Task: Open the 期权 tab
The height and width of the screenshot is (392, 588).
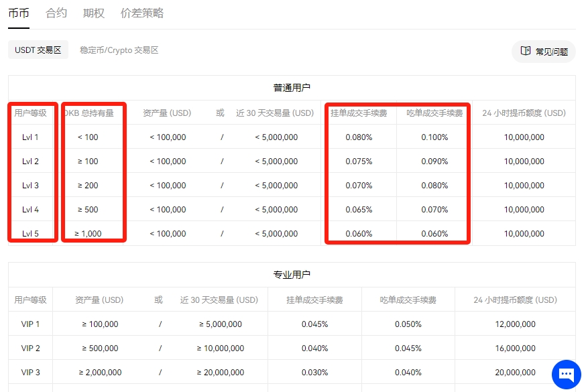Action: tap(93, 13)
